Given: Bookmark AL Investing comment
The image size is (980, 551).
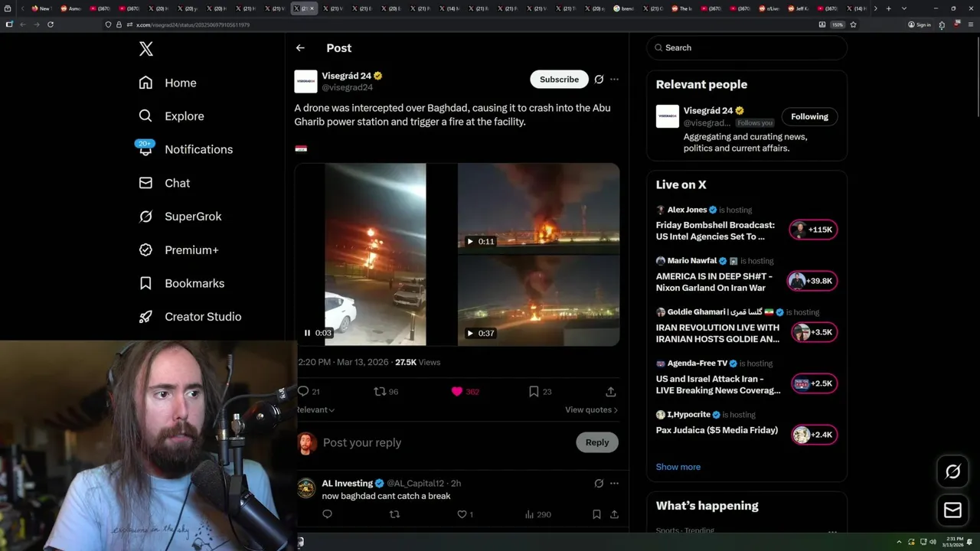Looking at the screenshot, I should point(596,514).
